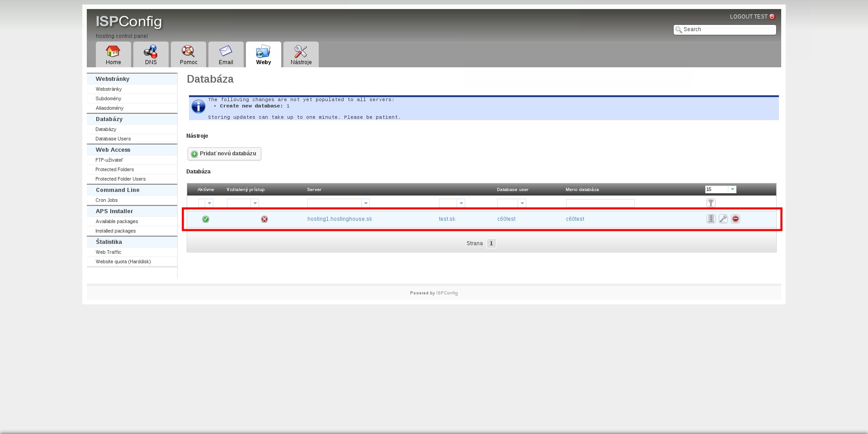Select Database Users in sidebar

point(113,139)
